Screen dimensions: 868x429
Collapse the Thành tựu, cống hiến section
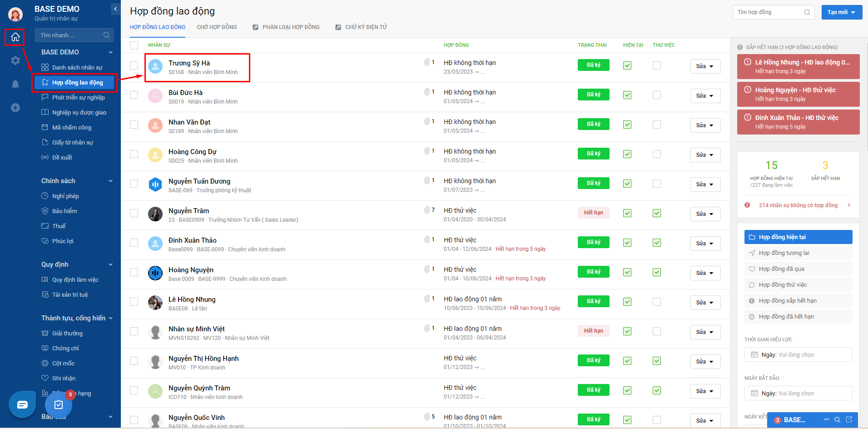tap(110, 318)
